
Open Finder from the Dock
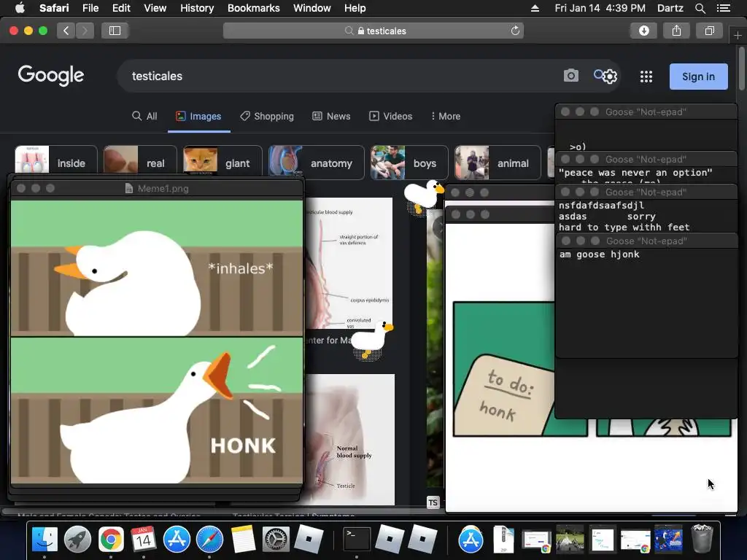coord(44,540)
